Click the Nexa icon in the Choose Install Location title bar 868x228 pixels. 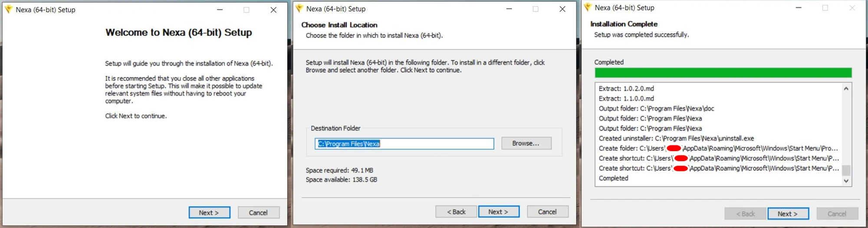click(299, 8)
